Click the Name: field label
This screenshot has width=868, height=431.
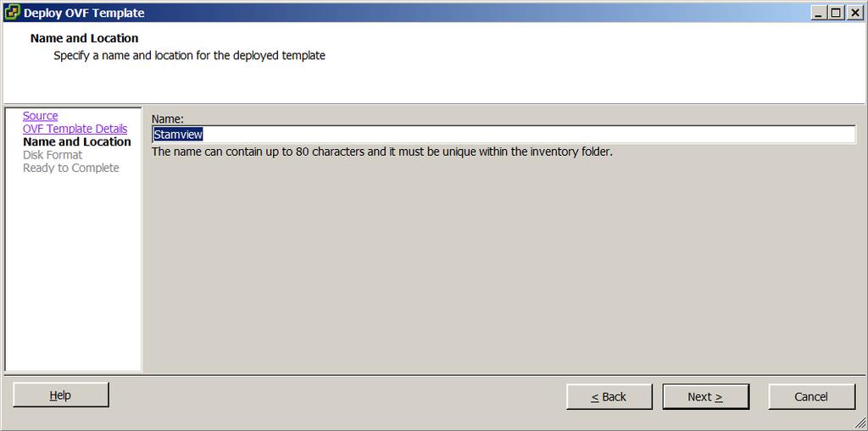(167, 119)
